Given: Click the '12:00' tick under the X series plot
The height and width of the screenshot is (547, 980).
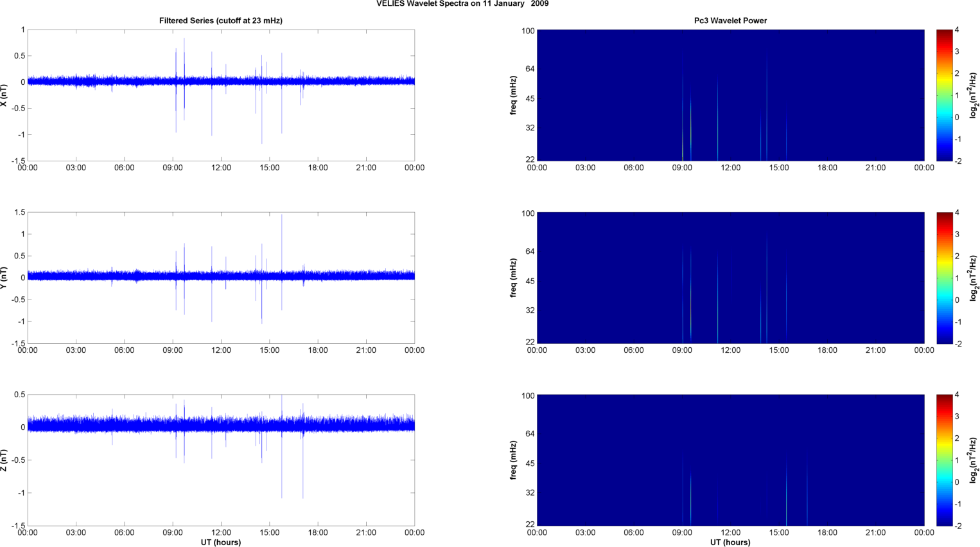Looking at the screenshot, I should tap(221, 168).
